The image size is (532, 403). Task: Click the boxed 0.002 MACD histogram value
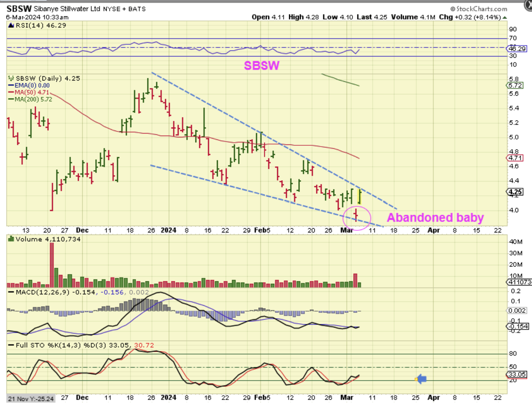tap(517, 310)
